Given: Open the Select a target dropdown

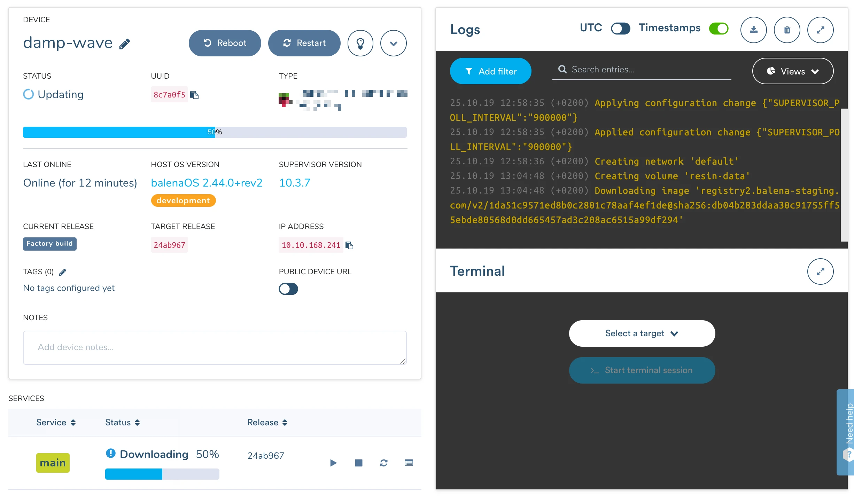Looking at the screenshot, I should (x=642, y=333).
